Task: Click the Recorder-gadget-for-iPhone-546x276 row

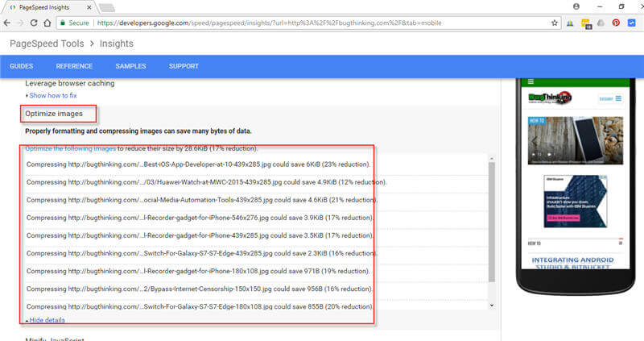Action: [200, 218]
